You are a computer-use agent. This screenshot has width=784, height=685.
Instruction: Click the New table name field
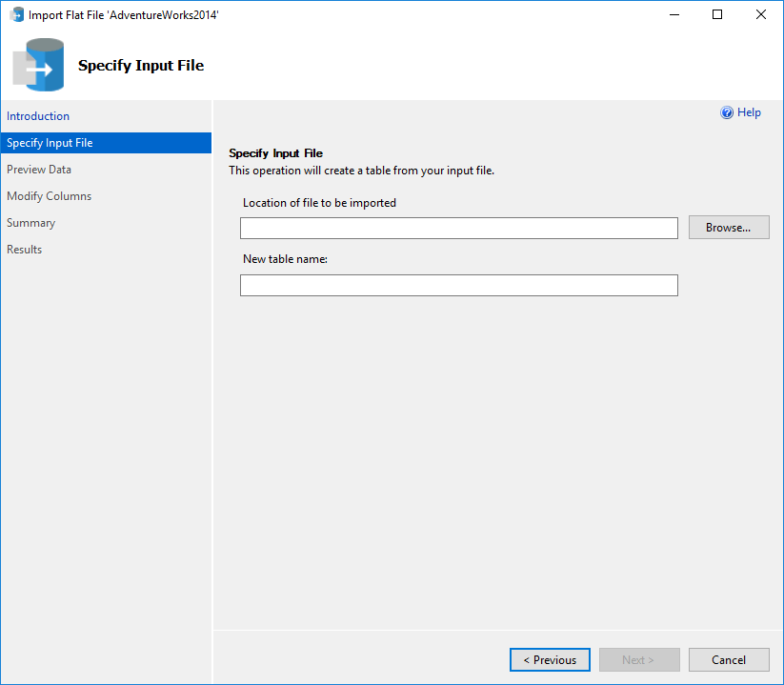point(458,285)
